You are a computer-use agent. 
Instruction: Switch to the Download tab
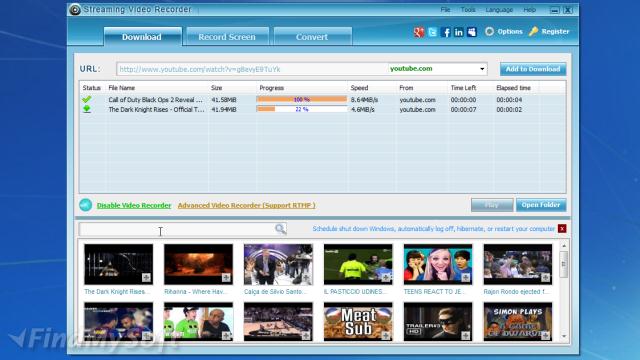pos(142,37)
